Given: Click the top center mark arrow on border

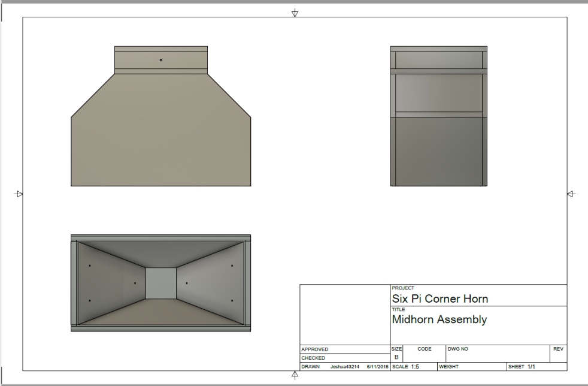Looking at the screenshot, I should (x=294, y=13).
